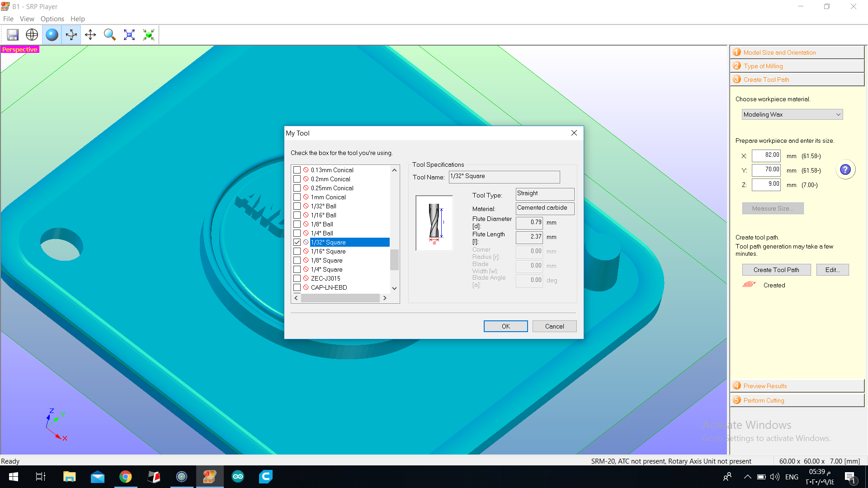Expand the Preview Results step
The image size is (868, 488).
765,386
